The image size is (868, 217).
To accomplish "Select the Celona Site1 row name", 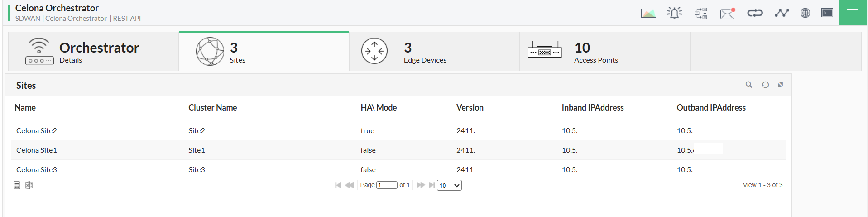I will coord(37,150).
